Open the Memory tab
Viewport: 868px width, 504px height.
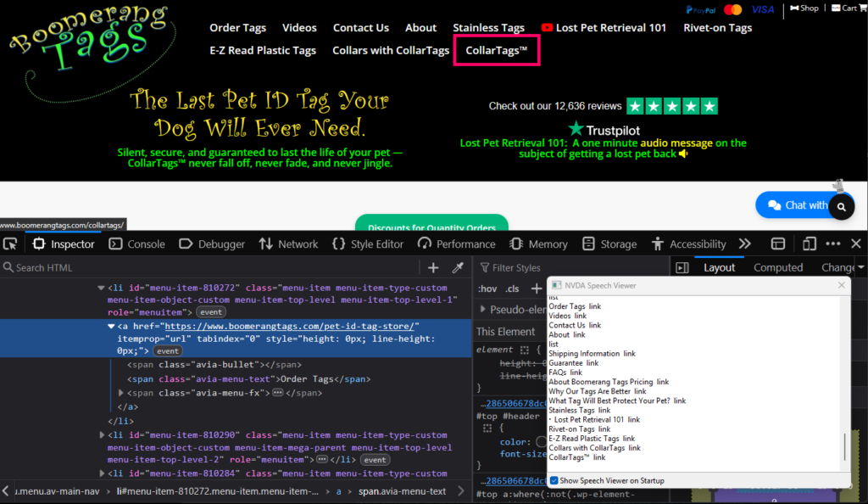click(x=538, y=244)
